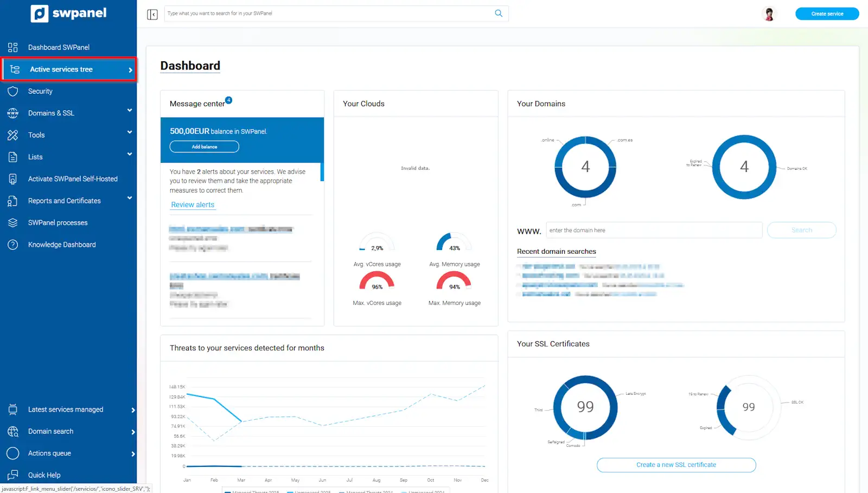Click the Activate SWPanel Self-Hosted icon
Image resolution: width=868 pixels, height=493 pixels.
13,179
